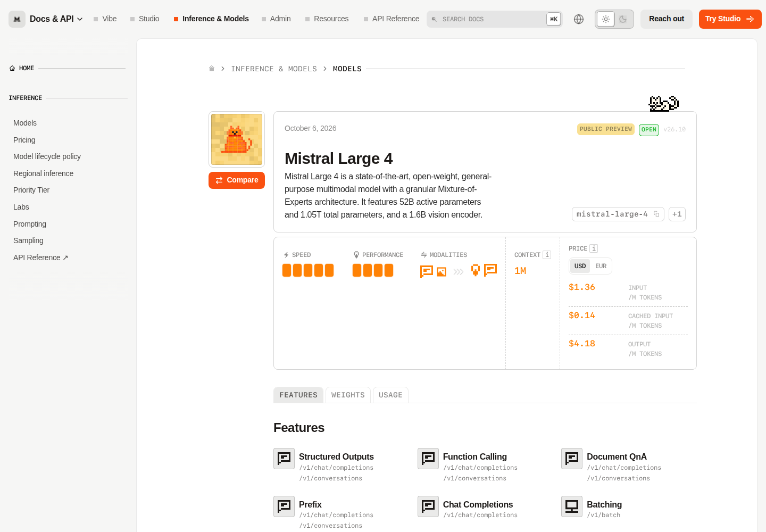
Task: Click the Structured Outputs icon
Action: 284,459
